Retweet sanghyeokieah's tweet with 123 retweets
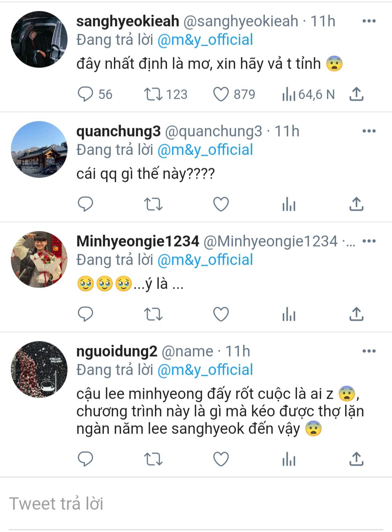The image size is (392, 532). coord(153,94)
